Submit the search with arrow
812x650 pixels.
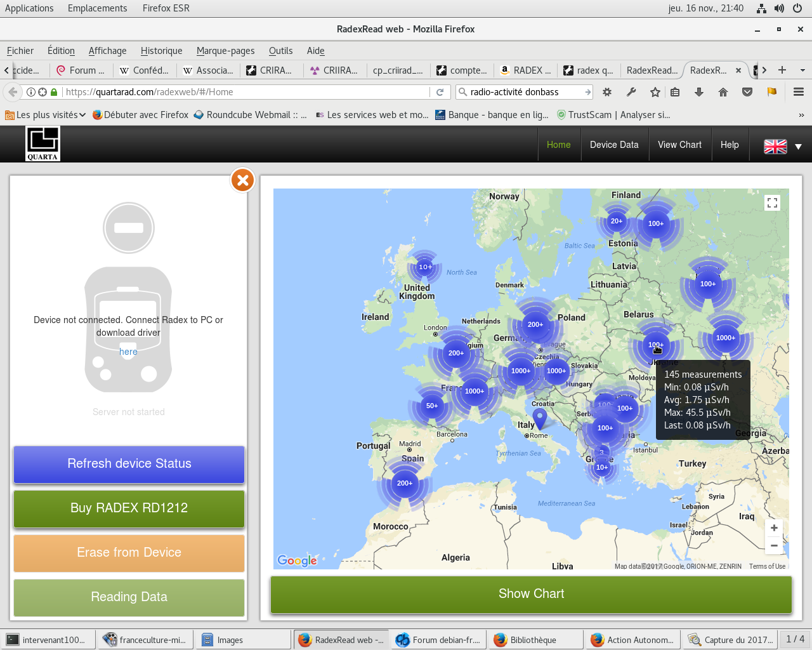pyautogui.click(x=587, y=92)
